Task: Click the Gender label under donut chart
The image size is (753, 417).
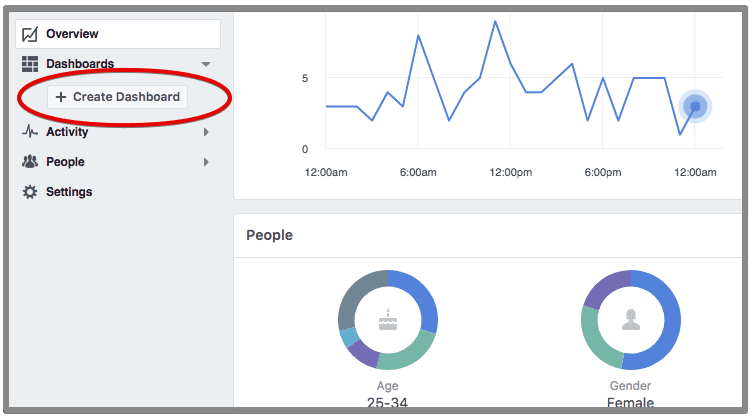Action: [x=631, y=386]
